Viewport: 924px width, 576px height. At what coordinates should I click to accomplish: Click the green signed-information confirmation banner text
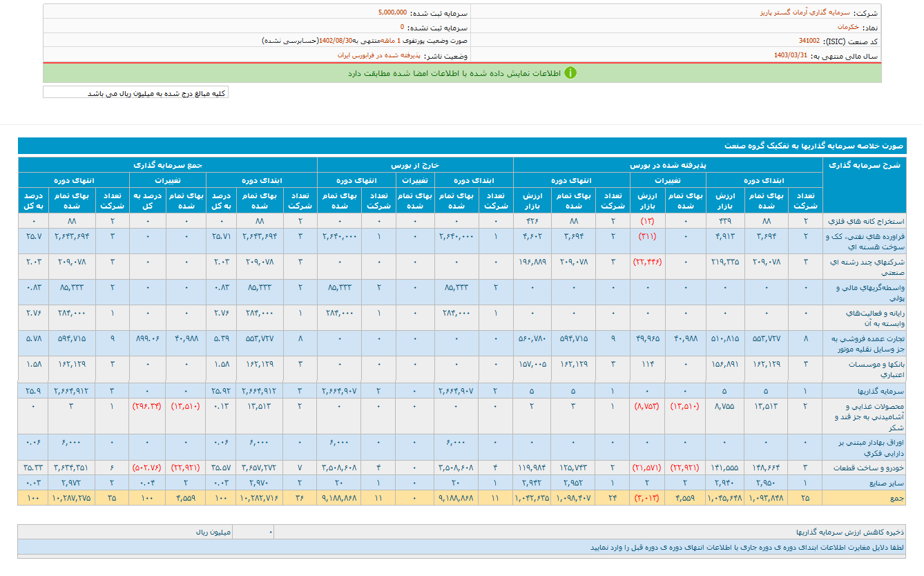454,73
